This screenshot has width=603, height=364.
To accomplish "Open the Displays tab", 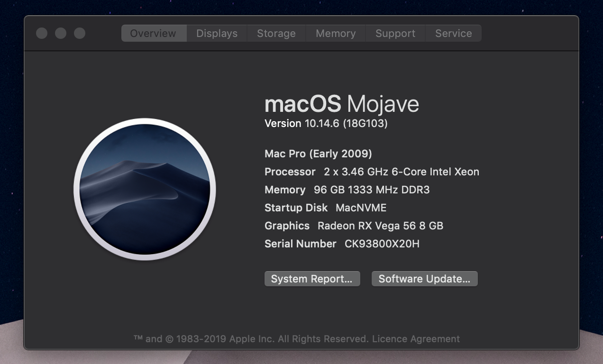I will (x=217, y=33).
